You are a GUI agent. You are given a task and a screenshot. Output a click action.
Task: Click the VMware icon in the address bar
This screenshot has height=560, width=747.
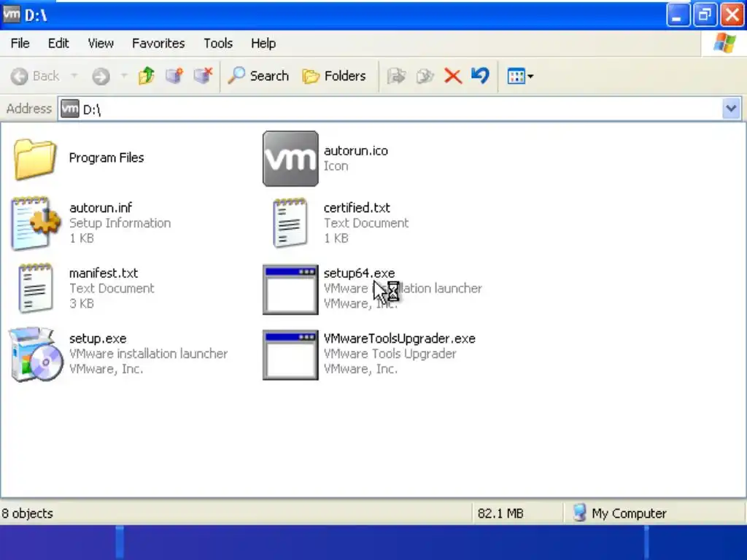click(x=70, y=109)
